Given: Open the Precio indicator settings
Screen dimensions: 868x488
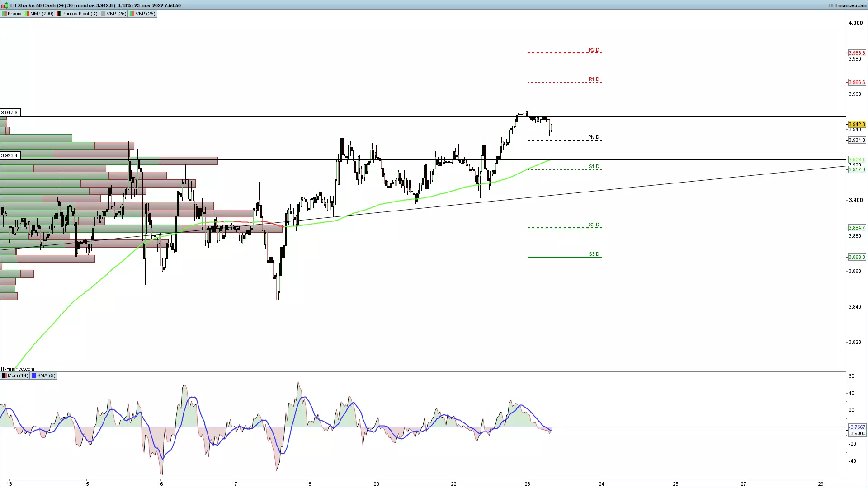Looking at the screenshot, I should 12,14.
